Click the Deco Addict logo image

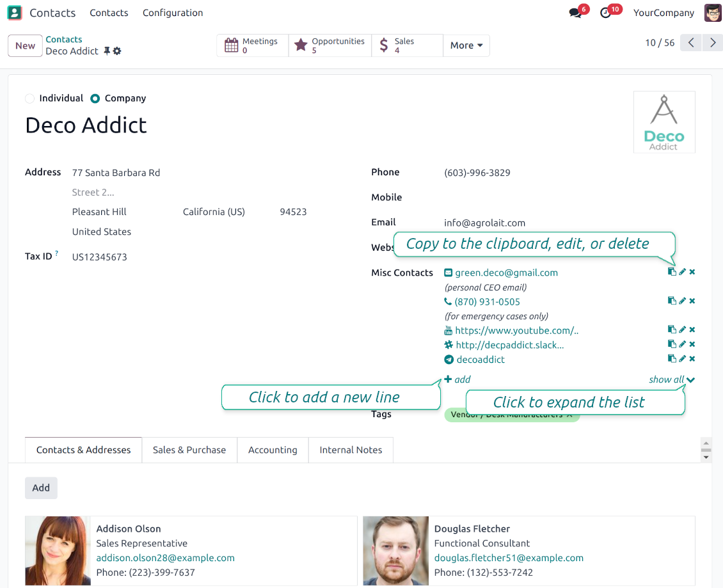coord(664,122)
